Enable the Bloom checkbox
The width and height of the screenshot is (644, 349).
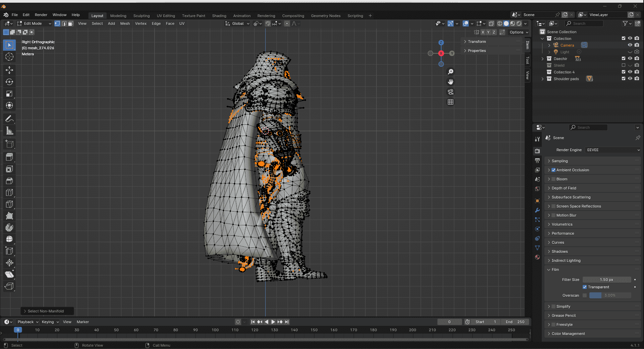[x=553, y=179]
